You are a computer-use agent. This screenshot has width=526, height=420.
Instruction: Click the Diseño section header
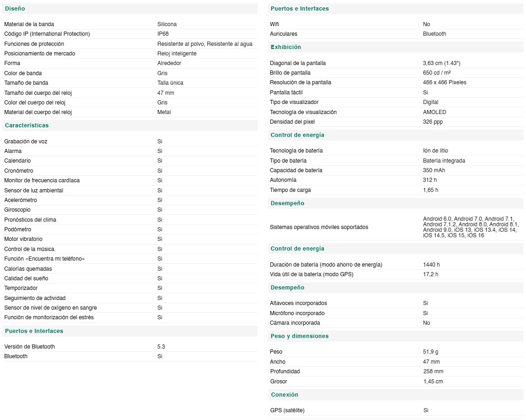(15, 9)
